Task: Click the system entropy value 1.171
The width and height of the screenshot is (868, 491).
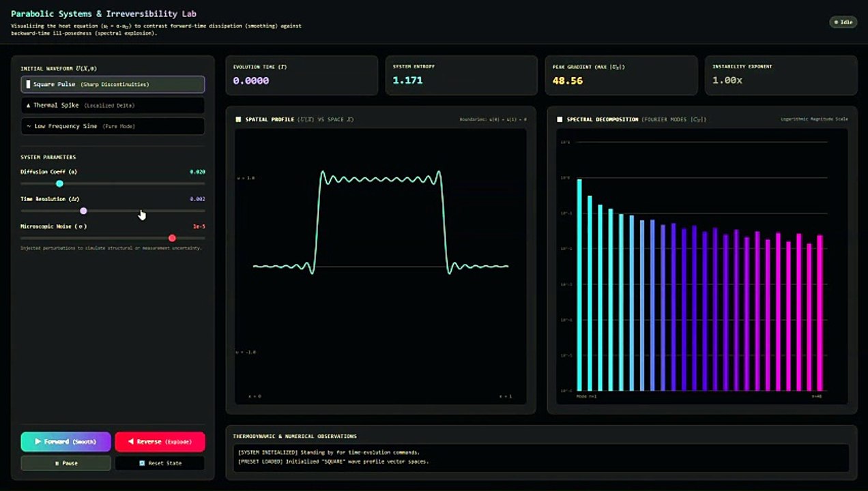Action: pyautogui.click(x=407, y=80)
